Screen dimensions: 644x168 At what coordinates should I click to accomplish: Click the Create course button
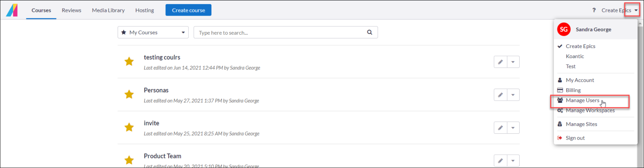188,10
